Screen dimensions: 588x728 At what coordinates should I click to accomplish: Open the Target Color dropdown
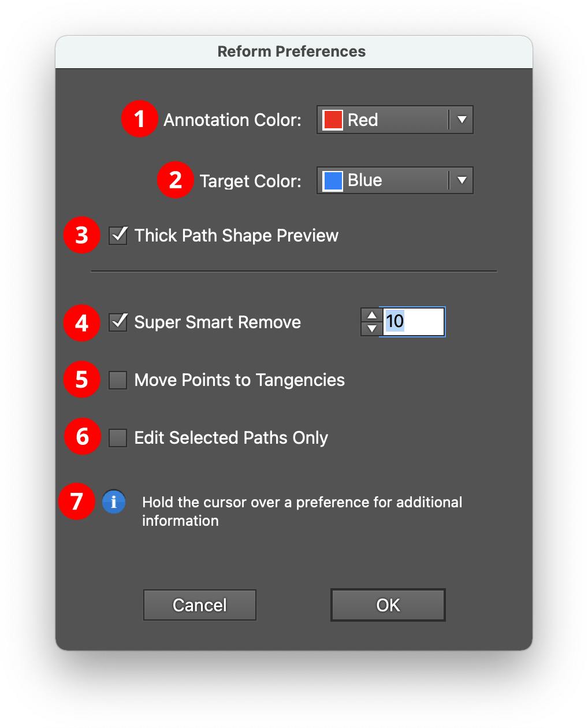[395, 180]
